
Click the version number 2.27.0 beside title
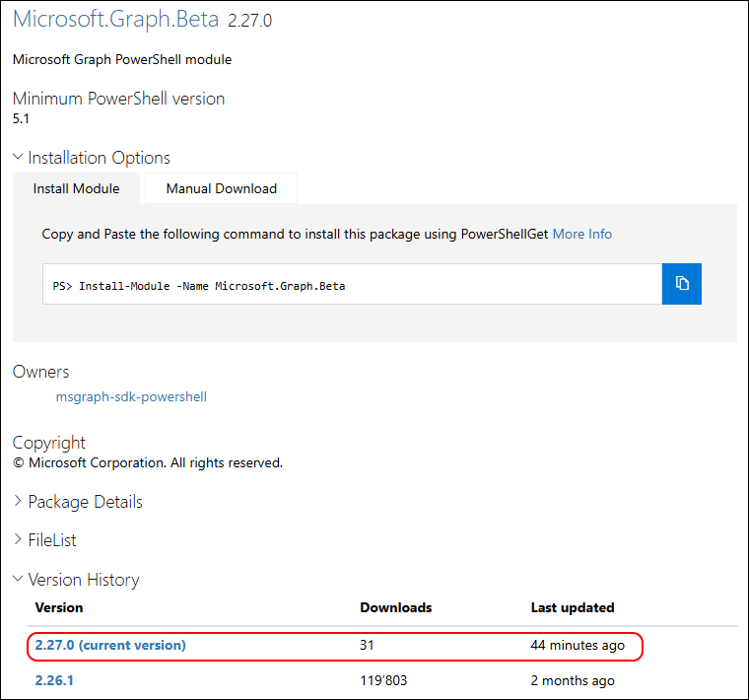pyautogui.click(x=249, y=21)
